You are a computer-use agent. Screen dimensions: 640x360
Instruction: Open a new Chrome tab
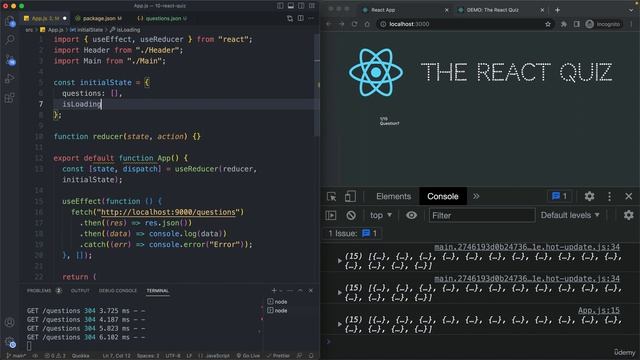coord(558,10)
